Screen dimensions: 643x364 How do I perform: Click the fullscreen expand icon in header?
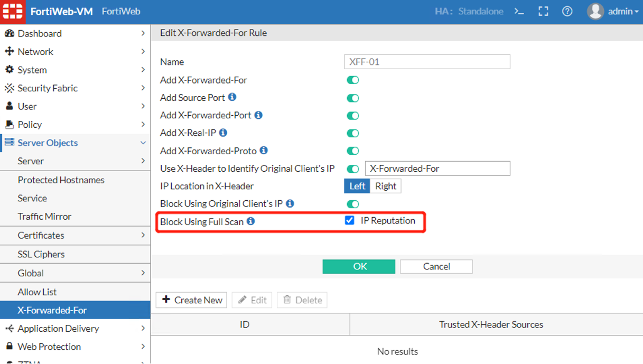pos(543,11)
